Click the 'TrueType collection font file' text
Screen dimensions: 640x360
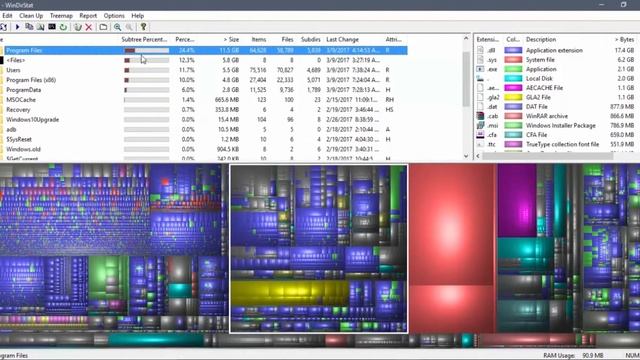point(562,144)
